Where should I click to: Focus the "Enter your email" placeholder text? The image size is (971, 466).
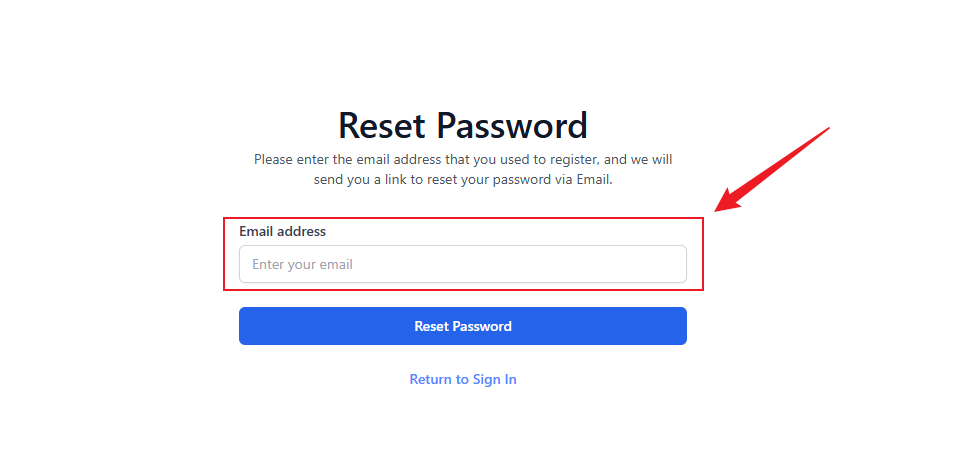tap(302, 265)
